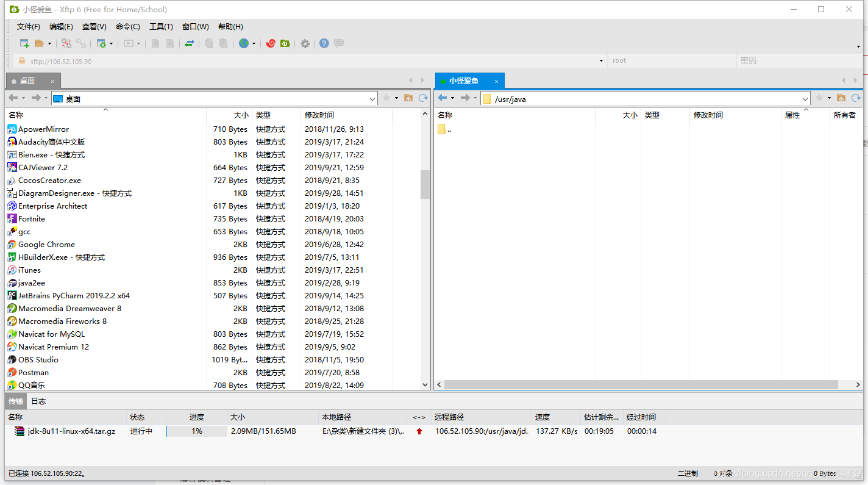Screen dimensions: 868x485
Task: Open the 编辑(E) menu
Action: 61,27
